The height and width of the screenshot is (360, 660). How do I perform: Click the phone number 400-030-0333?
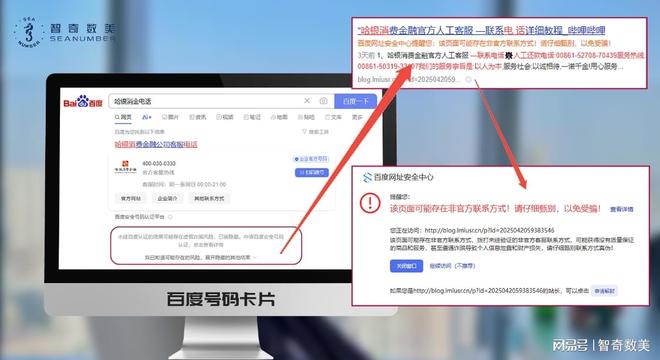tap(159, 163)
